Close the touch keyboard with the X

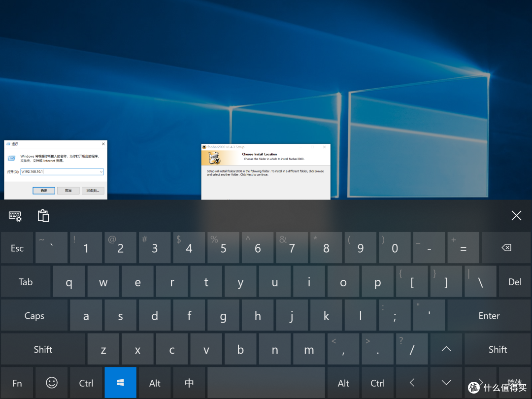tap(516, 215)
